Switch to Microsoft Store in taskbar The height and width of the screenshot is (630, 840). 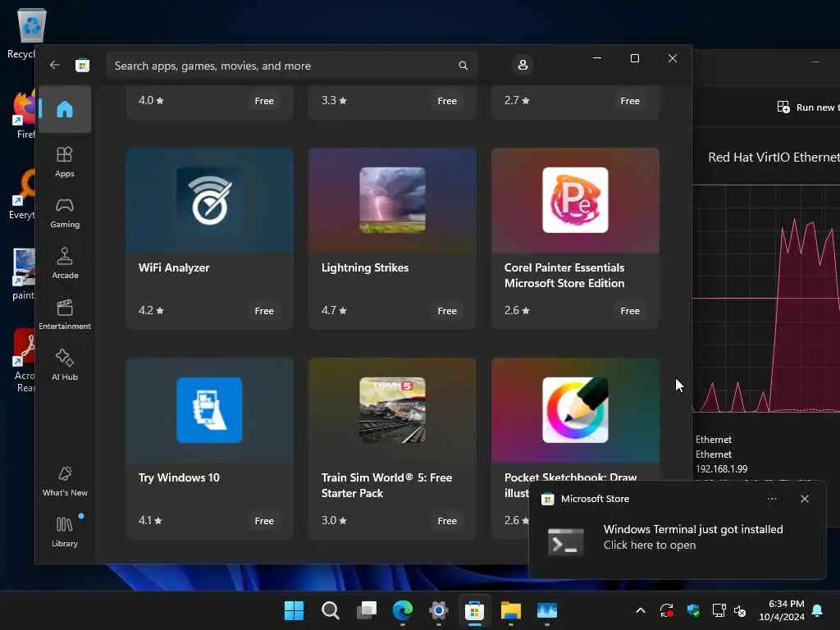click(474, 610)
